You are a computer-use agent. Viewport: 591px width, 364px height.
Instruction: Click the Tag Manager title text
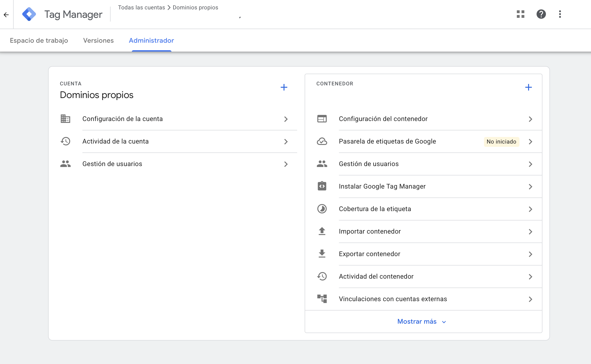coord(73,15)
